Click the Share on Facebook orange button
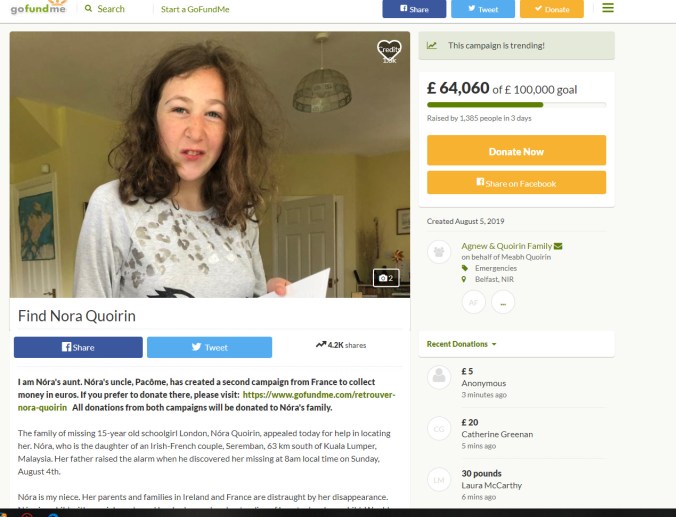 516,183
